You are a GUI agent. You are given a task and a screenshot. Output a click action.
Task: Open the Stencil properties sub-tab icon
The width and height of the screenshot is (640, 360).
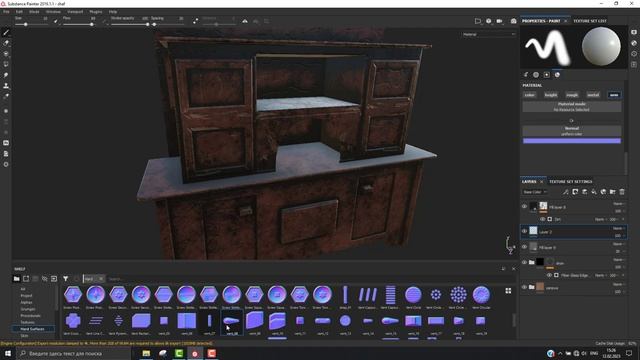coord(547,75)
